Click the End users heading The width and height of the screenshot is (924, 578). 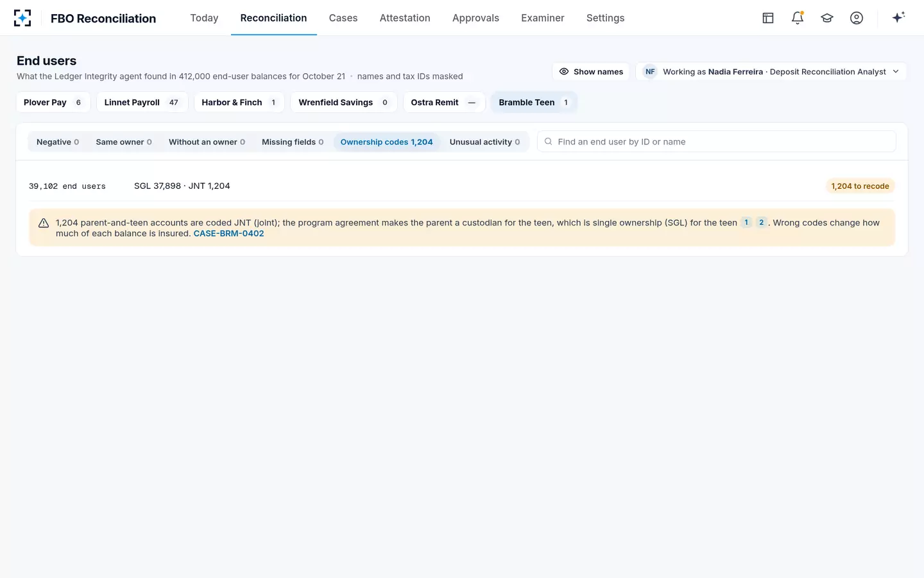(46, 61)
